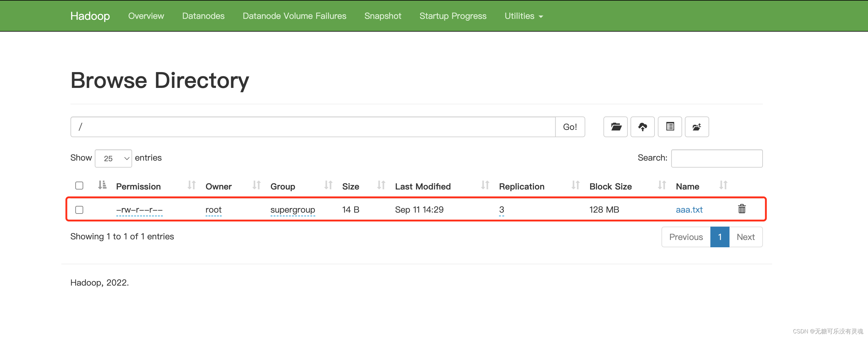868x337 pixels.
Task: Check the box for the aaa.txt row
Action: click(x=79, y=210)
